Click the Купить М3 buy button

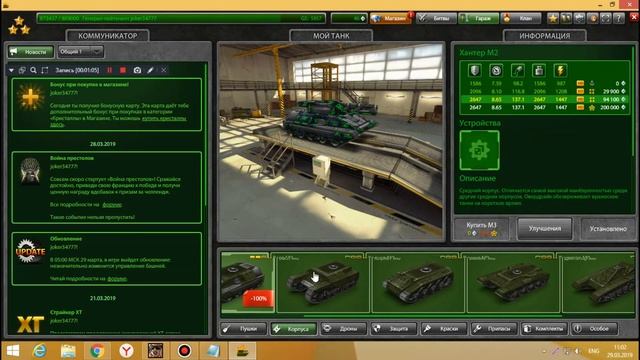tap(482, 229)
